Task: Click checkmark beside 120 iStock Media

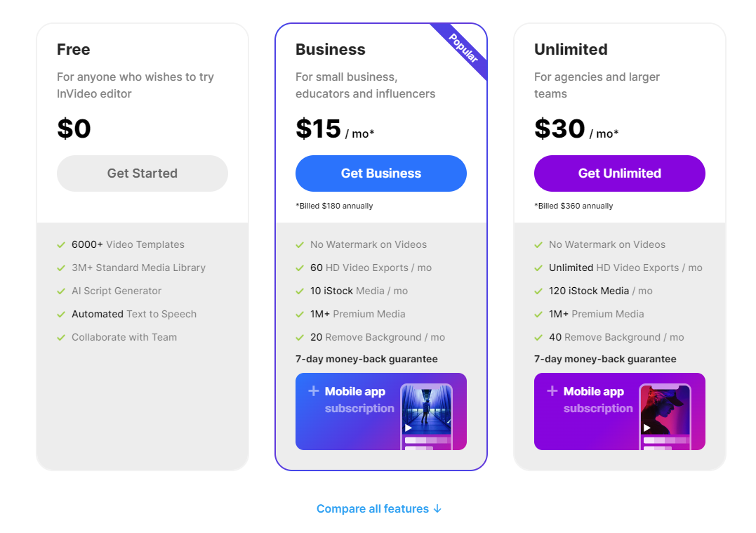Action: pos(538,291)
